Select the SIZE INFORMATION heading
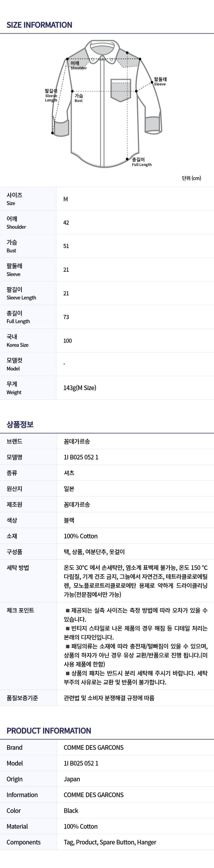This screenshot has width=214, height=868. (x=39, y=25)
